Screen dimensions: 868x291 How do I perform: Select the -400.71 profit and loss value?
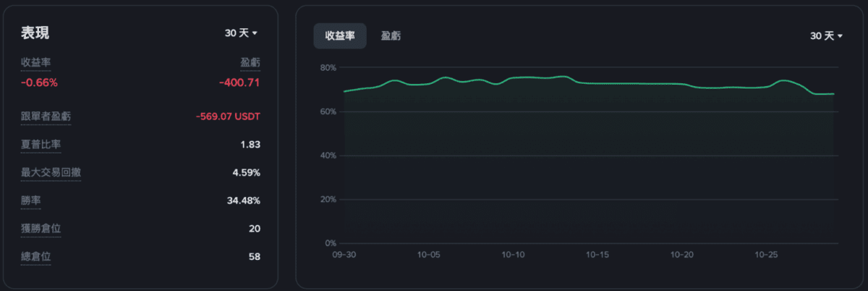pyautogui.click(x=239, y=83)
